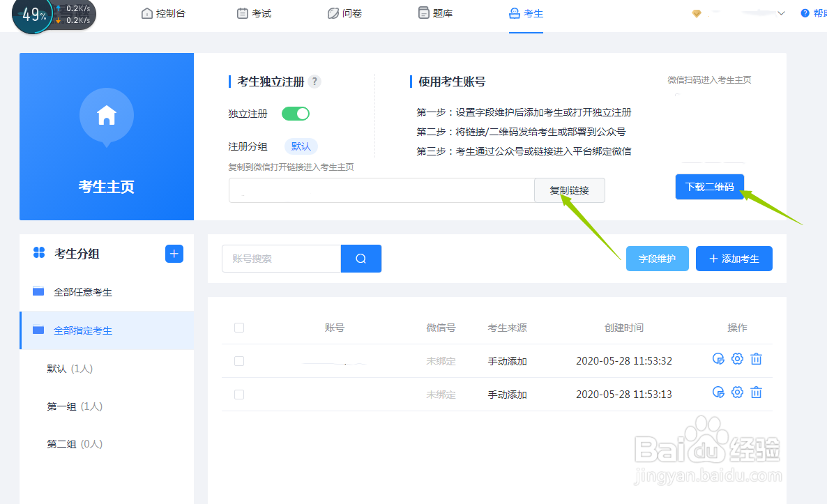Disable the 独立注册 toggle switch
Image resolution: width=827 pixels, height=504 pixels.
[x=295, y=113]
